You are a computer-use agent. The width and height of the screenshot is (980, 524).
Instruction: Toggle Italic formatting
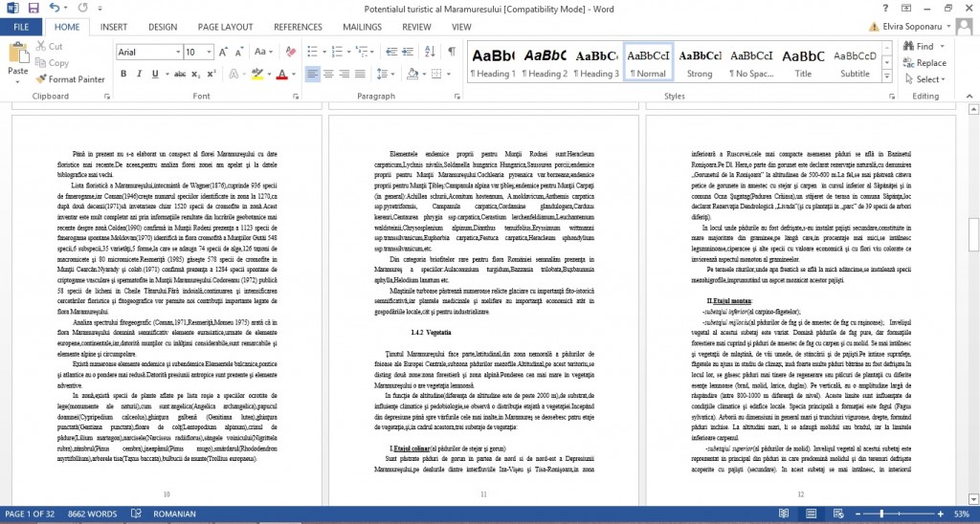(140, 74)
